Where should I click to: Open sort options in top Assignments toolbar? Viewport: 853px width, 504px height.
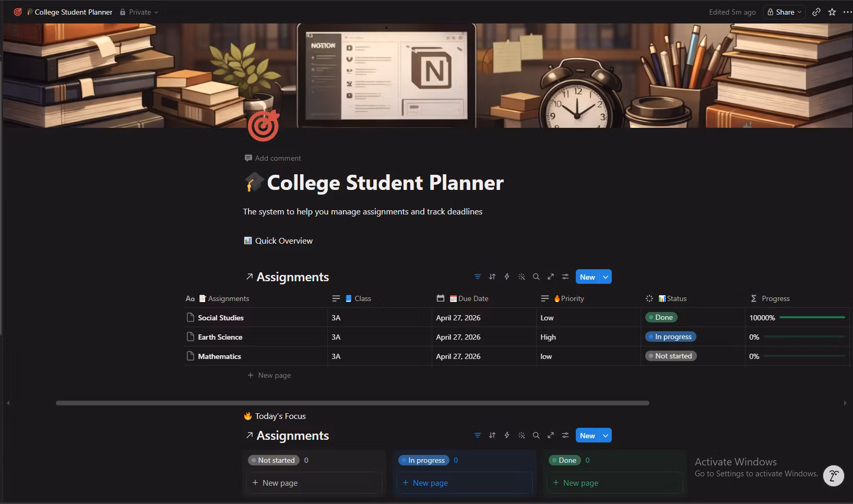click(x=492, y=277)
